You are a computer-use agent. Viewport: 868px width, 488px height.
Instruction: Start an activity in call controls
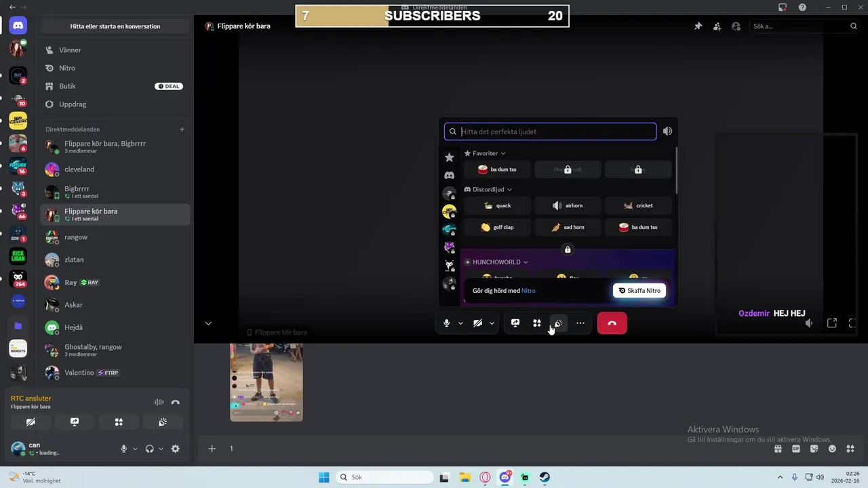(537, 323)
